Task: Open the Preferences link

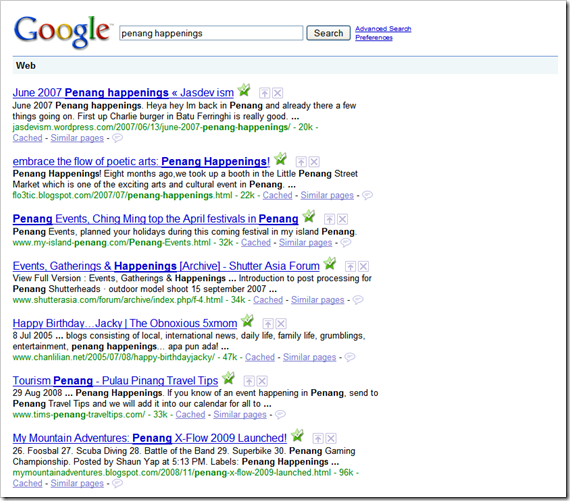Action: coord(374,37)
